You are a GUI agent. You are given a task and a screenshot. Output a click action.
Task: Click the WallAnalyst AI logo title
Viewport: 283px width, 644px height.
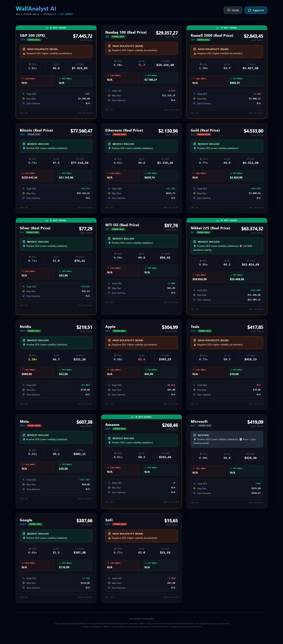point(36,9)
